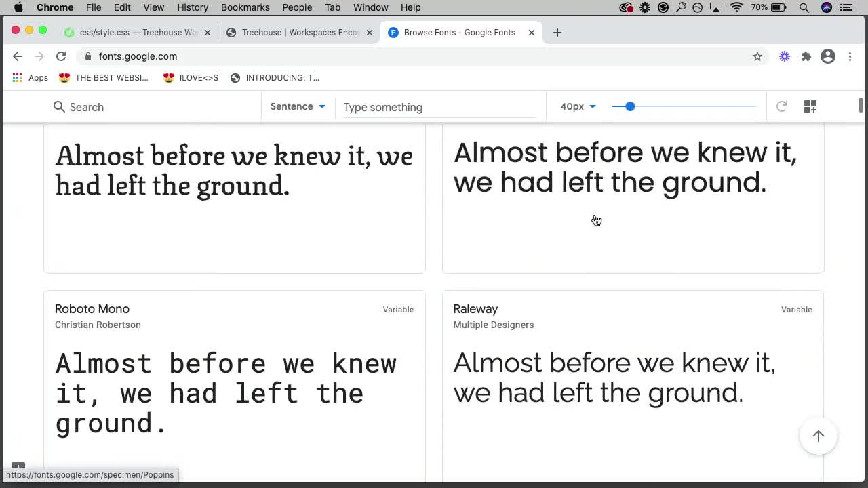Open the Bookmarks menu
Image resolution: width=868 pixels, height=488 pixels.
(x=245, y=7)
